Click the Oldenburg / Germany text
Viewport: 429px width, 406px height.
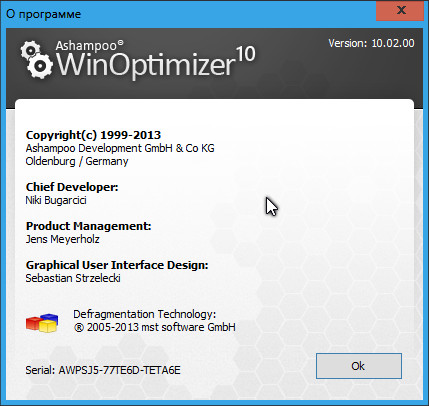click(x=77, y=161)
